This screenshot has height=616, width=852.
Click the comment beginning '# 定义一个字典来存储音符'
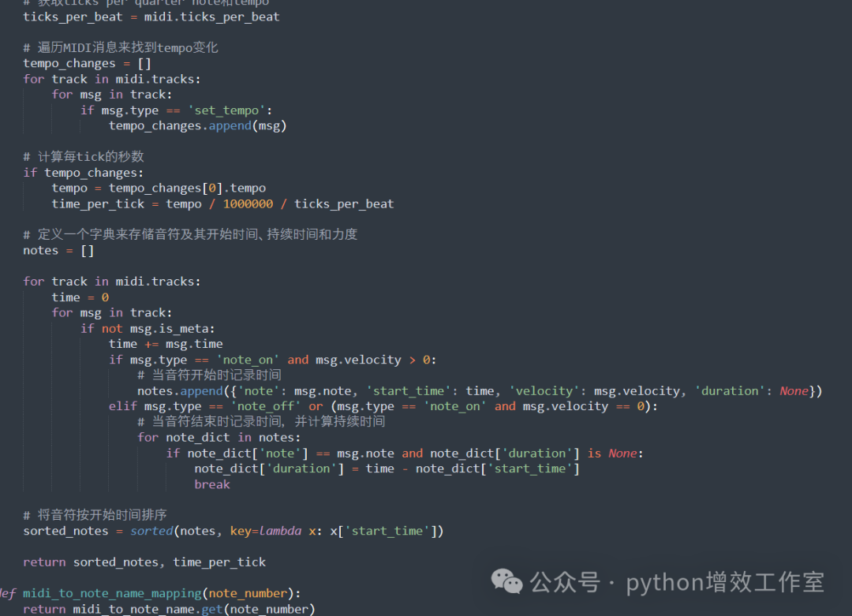pyautogui.click(x=190, y=235)
